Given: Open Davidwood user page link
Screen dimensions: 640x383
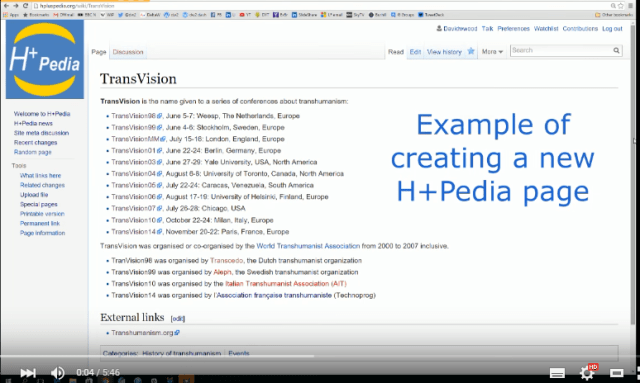Looking at the screenshot, I should click(x=460, y=29).
